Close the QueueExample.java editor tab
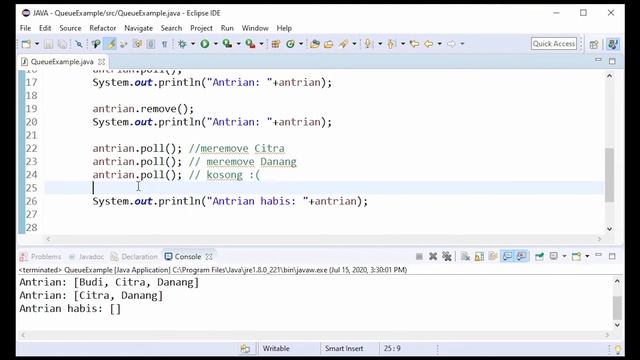The width and height of the screenshot is (640, 360). (x=101, y=62)
